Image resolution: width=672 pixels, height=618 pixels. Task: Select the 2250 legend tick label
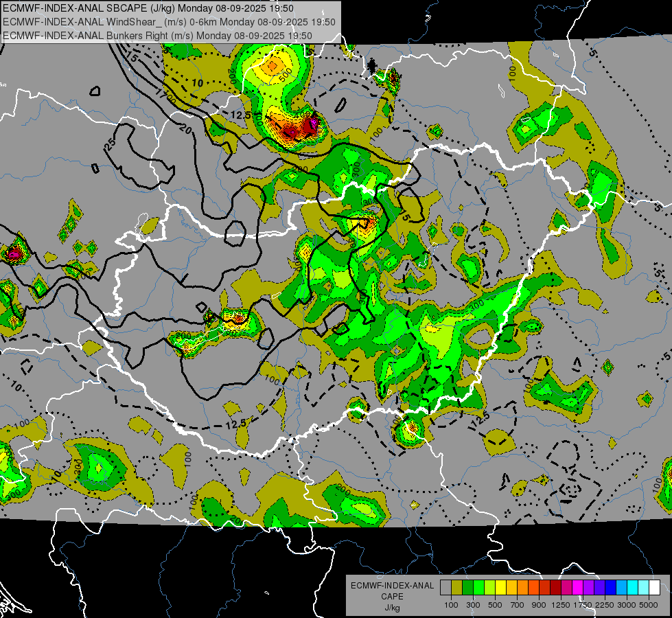pyautogui.click(x=605, y=605)
